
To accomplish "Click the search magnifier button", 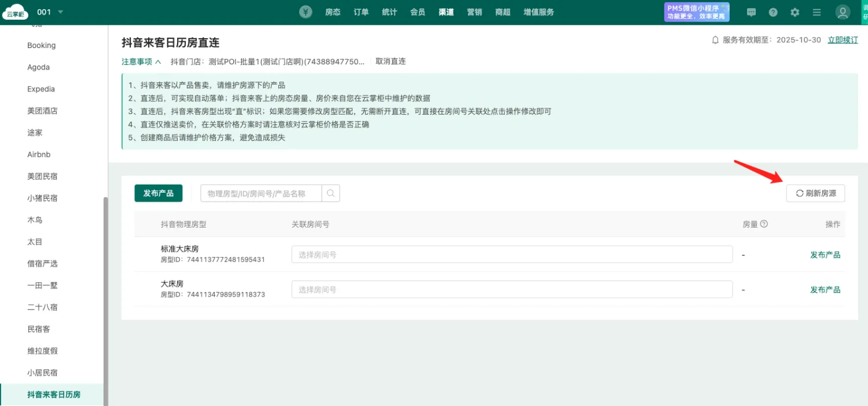I will (331, 193).
